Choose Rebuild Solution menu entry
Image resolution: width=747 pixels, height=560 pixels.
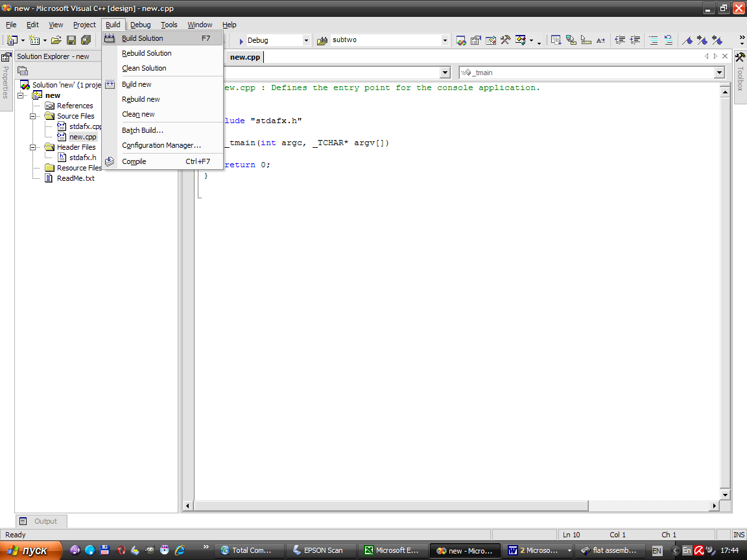(163, 53)
